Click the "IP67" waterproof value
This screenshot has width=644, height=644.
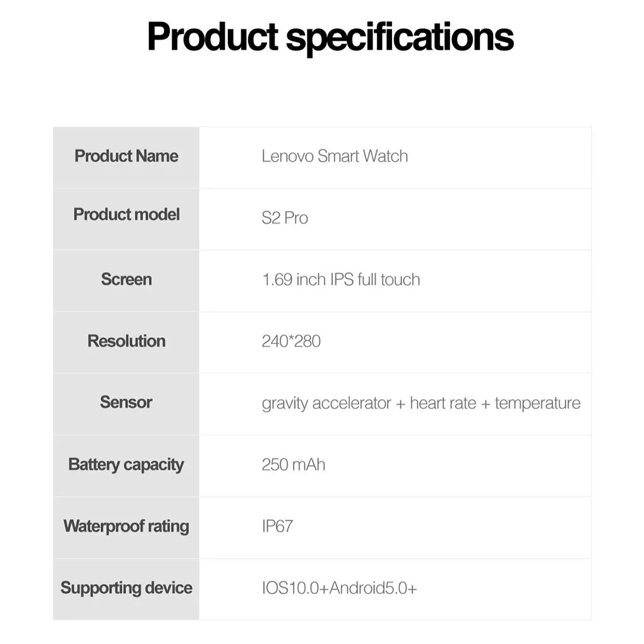(x=277, y=526)
